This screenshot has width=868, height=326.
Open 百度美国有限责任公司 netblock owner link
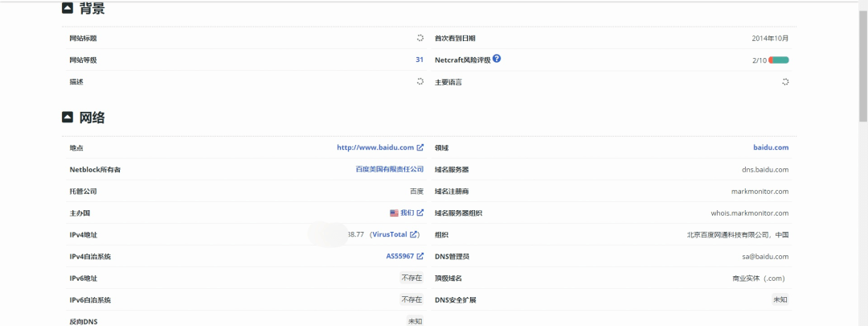tap(389, 169)
